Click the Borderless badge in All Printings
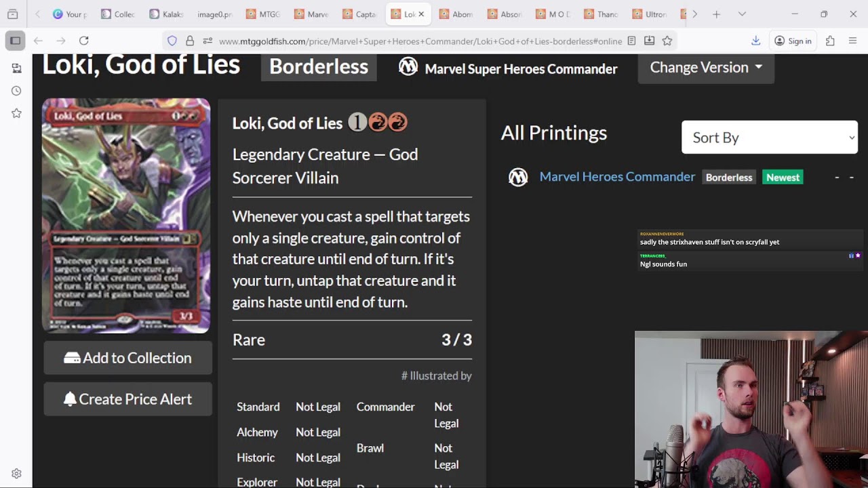Screen dimensions: 868x488 pos(729,178)
